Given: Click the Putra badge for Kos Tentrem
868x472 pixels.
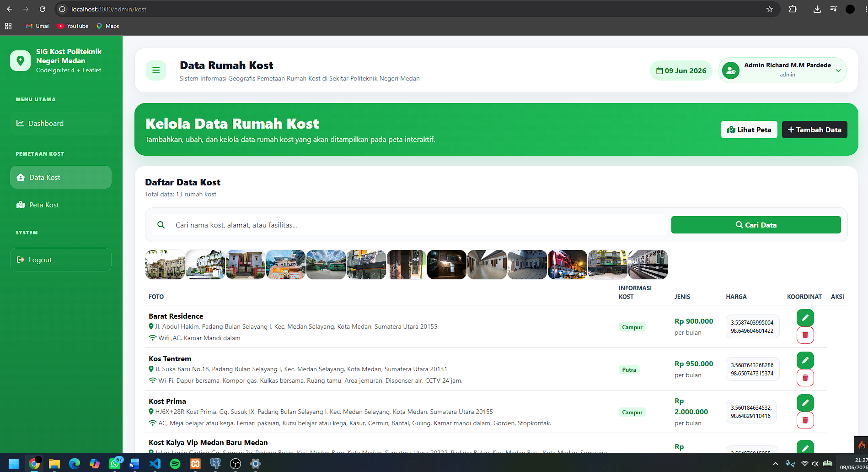Looking at the screenshot, I should (629, 369).
